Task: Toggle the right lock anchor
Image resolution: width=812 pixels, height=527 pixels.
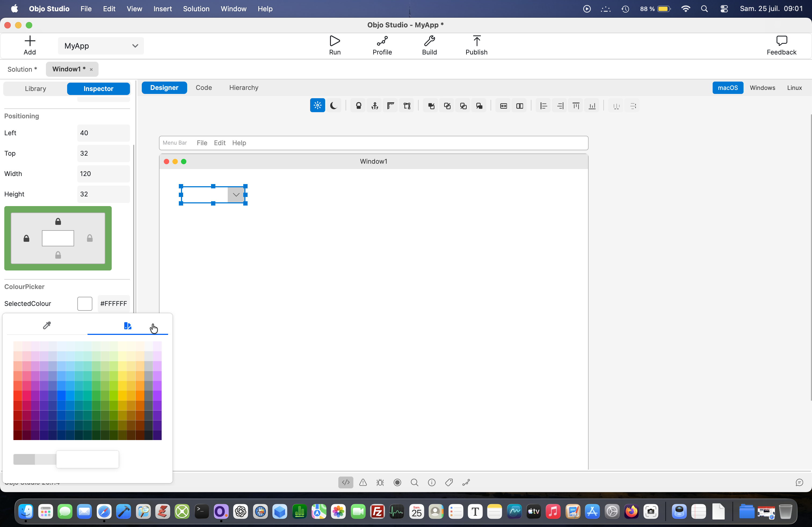Action: click(x=90, y=238)
